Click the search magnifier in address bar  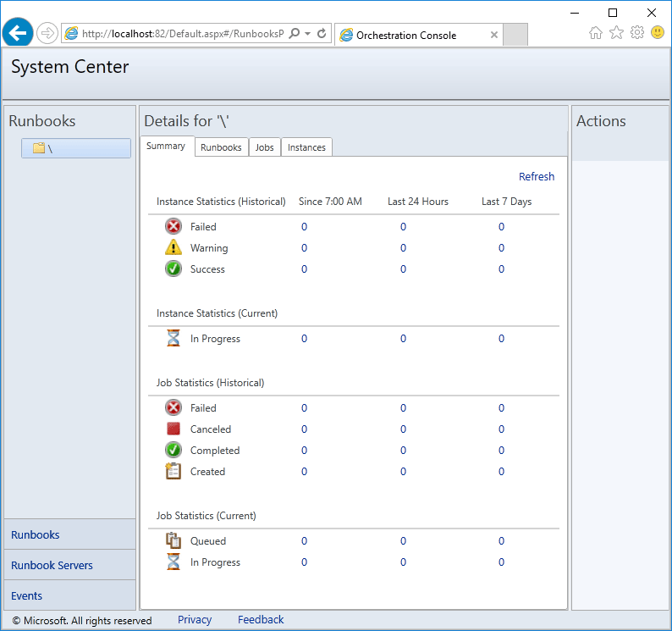tap(295, 33)
